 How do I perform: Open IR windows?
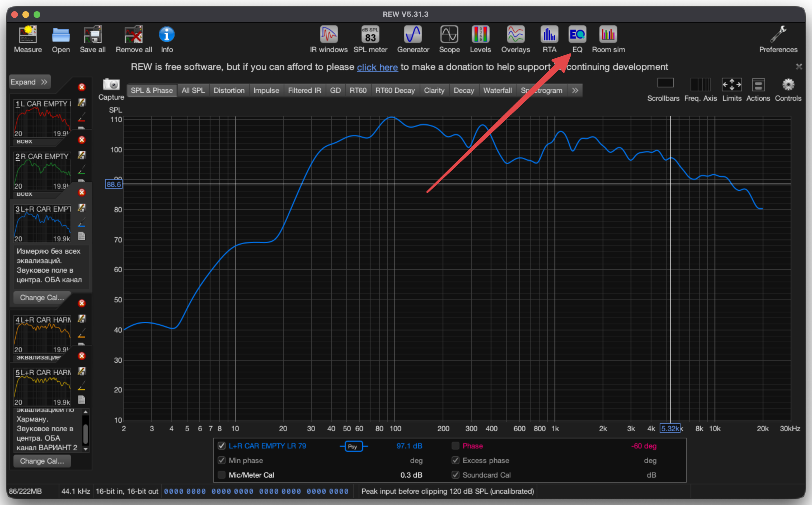point(328,39)
